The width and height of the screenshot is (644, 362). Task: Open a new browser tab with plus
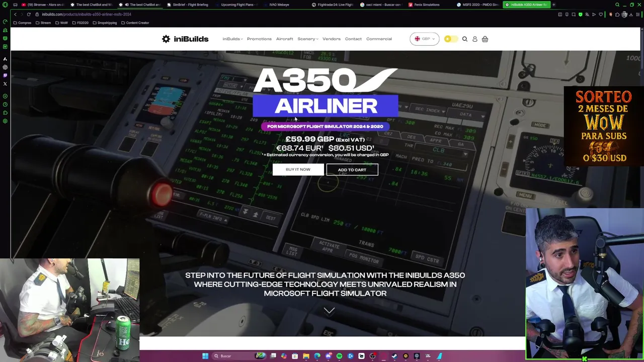click(554, 5)
